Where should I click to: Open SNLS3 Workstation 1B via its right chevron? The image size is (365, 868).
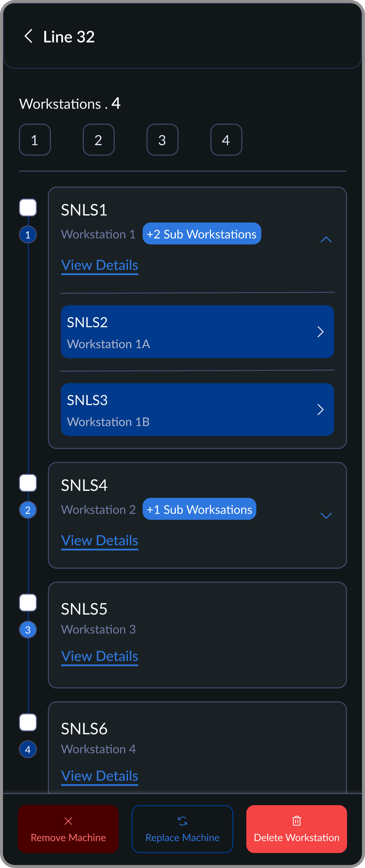coord(320,410)
